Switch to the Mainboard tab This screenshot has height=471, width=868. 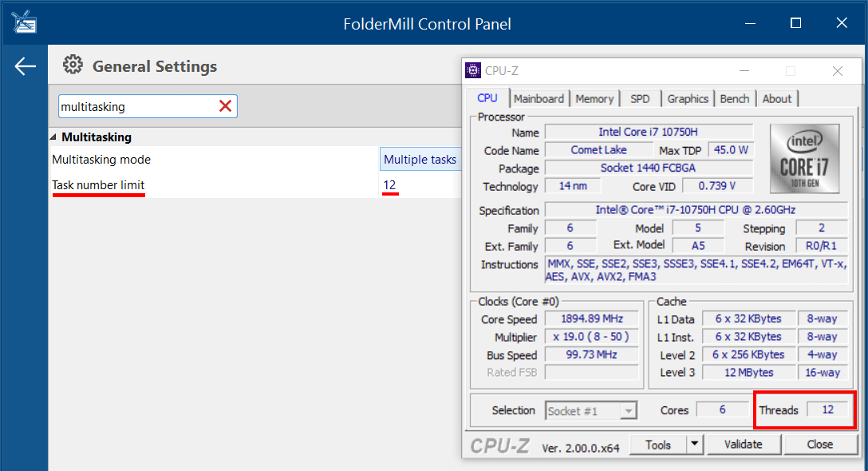(x=539, y=99)
